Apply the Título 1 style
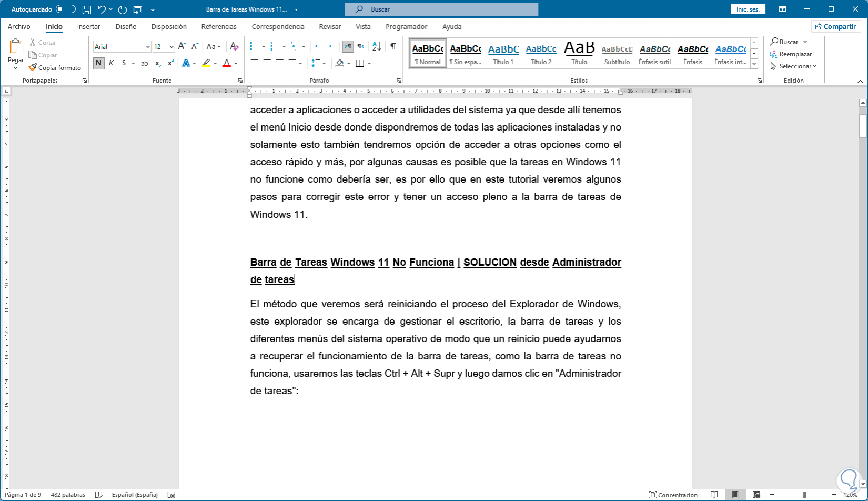 (x=503, y=53)
